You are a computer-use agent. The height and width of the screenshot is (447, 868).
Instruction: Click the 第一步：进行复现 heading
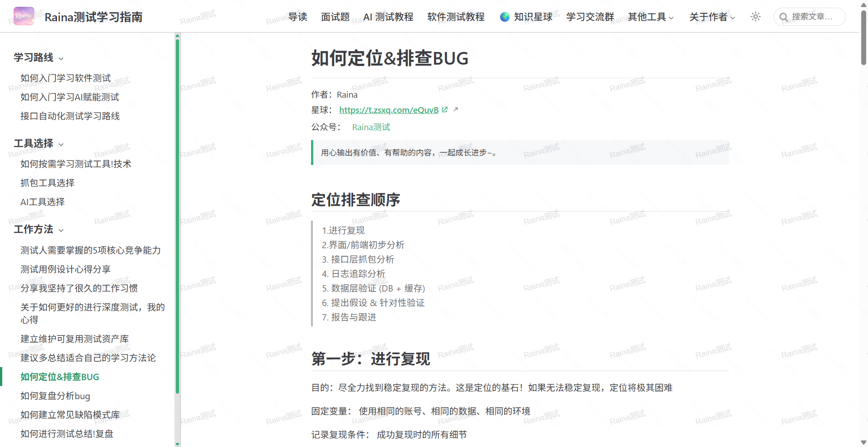click(371, 359)
